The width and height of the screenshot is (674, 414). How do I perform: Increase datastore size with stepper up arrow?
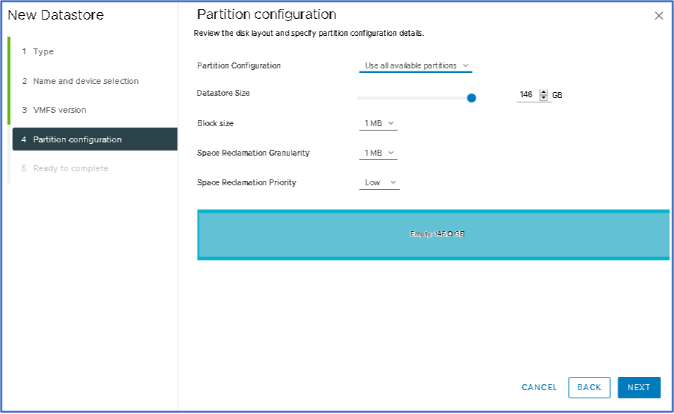coord(543,91)
